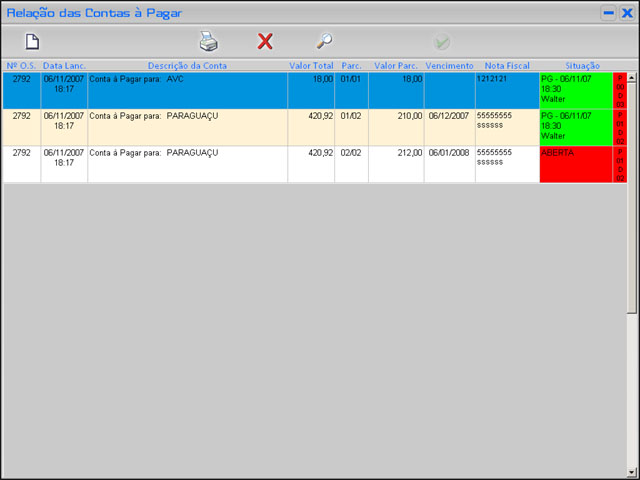
Task: Click the green PG status in AVC row
Action: point(575,89)
